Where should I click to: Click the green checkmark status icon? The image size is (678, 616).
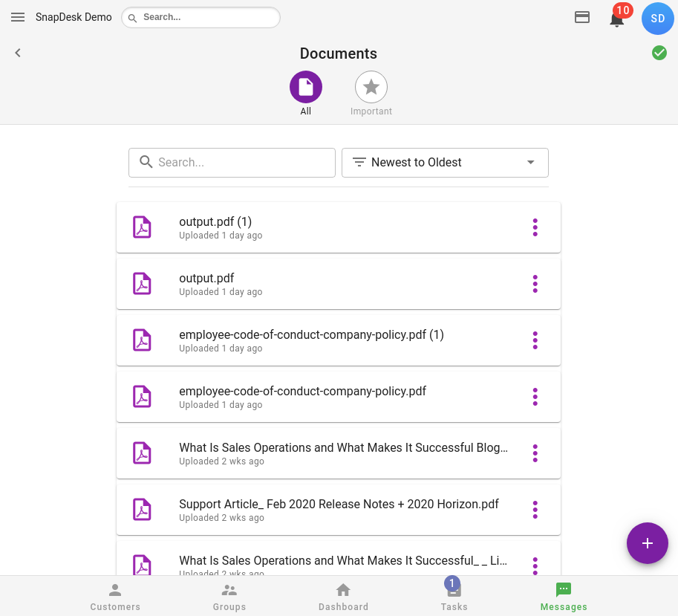pos(659,53)
